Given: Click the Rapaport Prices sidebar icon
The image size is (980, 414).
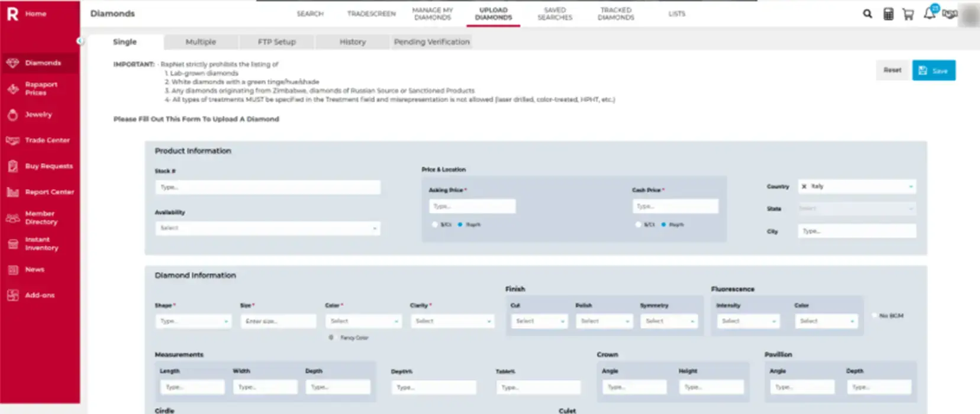Looking at the screenshot, I should (12, 89).
